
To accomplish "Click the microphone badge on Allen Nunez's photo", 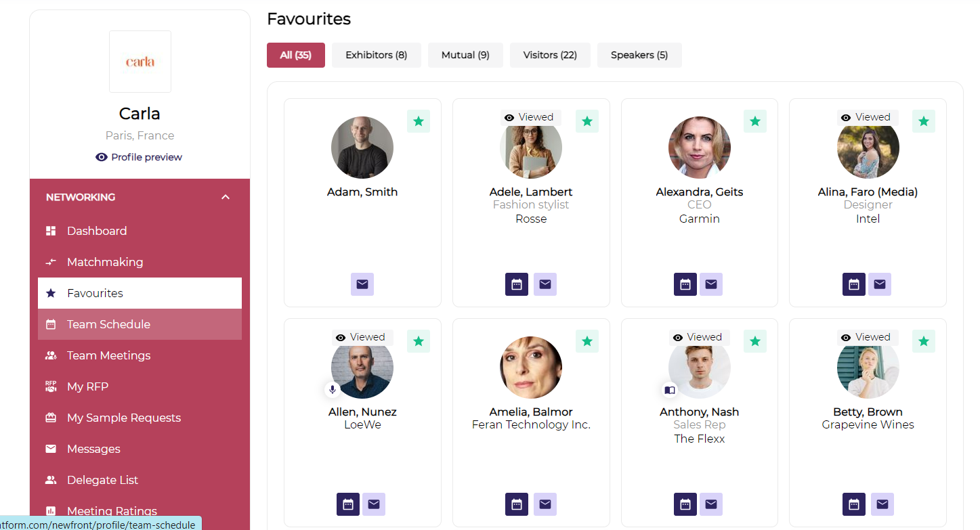I will tap(332, 390).
